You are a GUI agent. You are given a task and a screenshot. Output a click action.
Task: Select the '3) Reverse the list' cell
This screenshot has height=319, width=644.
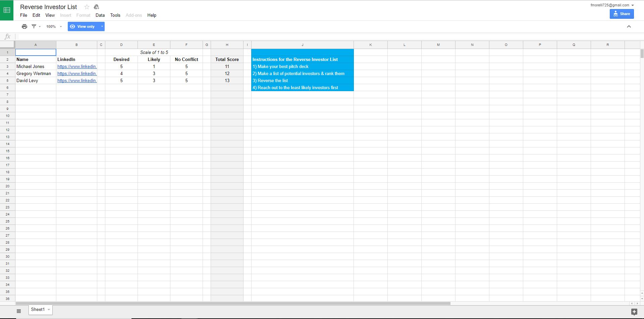(x=303, y=80)
